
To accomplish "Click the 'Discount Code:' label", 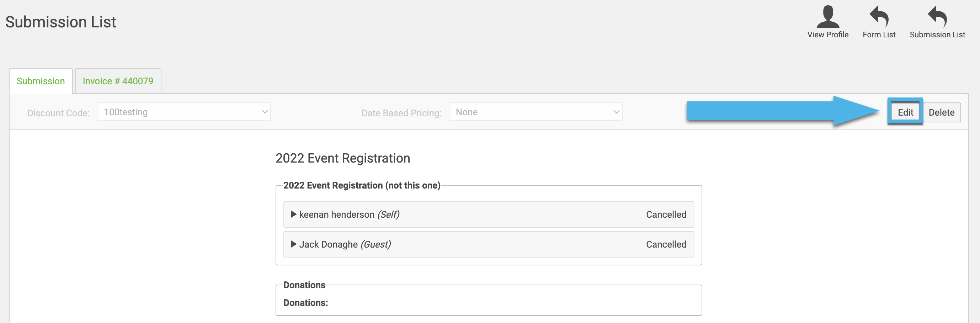I will pos(58,113).
